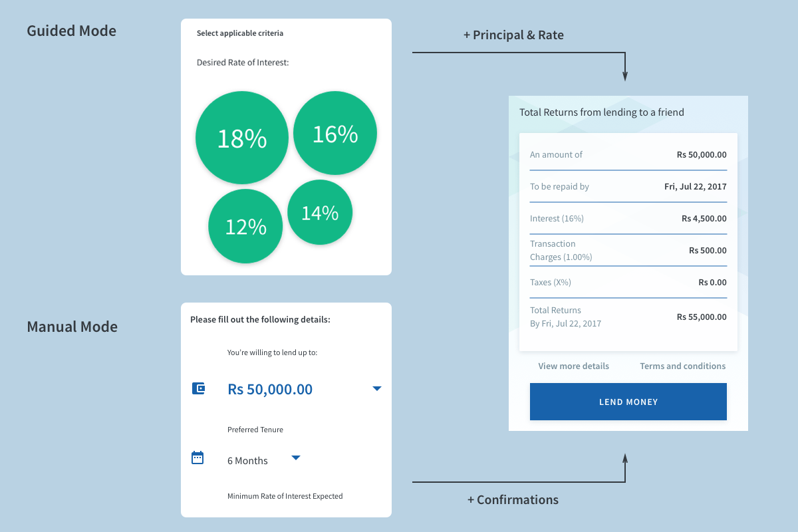This screenshot has height=532, width=798.
Task: Choose the 12% interest rate bubble
Action: tap(245, 226)
